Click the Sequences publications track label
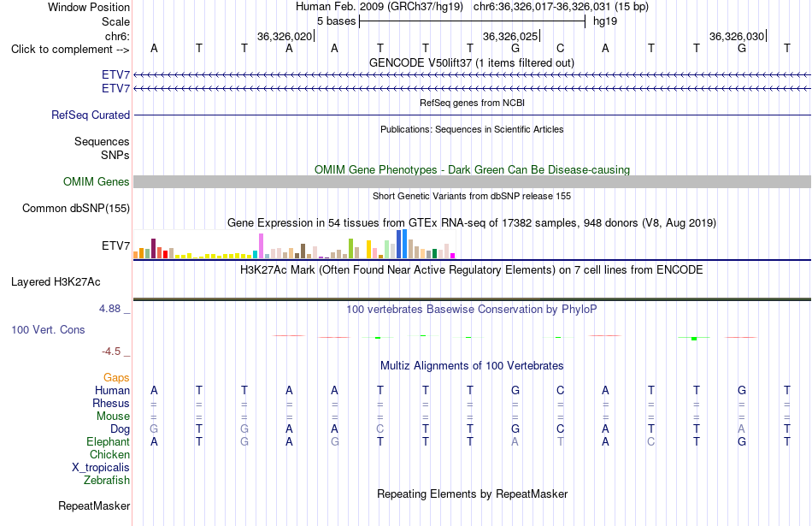 point(102,141)
